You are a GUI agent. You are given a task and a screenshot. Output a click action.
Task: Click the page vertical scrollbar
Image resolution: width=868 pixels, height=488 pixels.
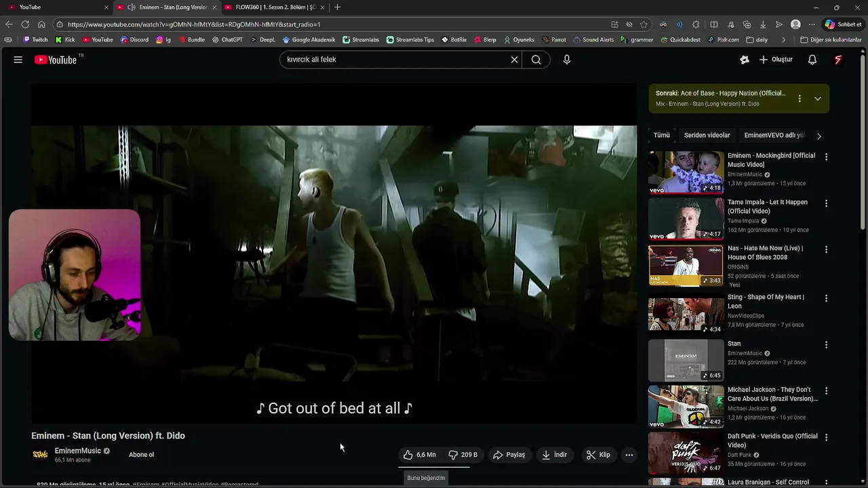coord(863,142)
